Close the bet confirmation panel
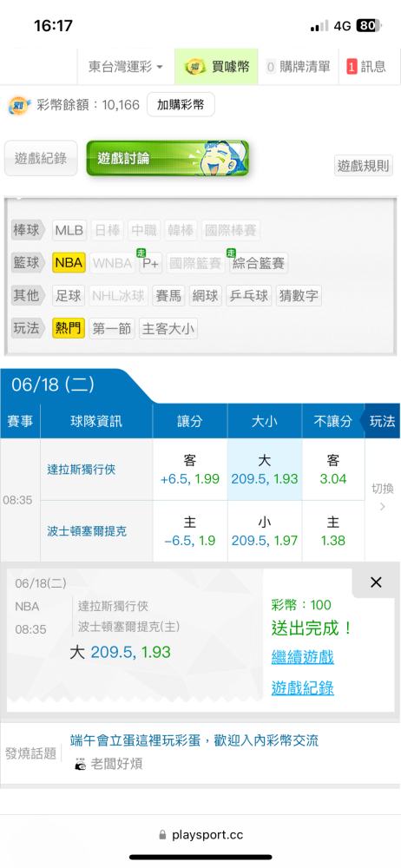The height and width of the screenshot is (868, 401). coord(376,582)
